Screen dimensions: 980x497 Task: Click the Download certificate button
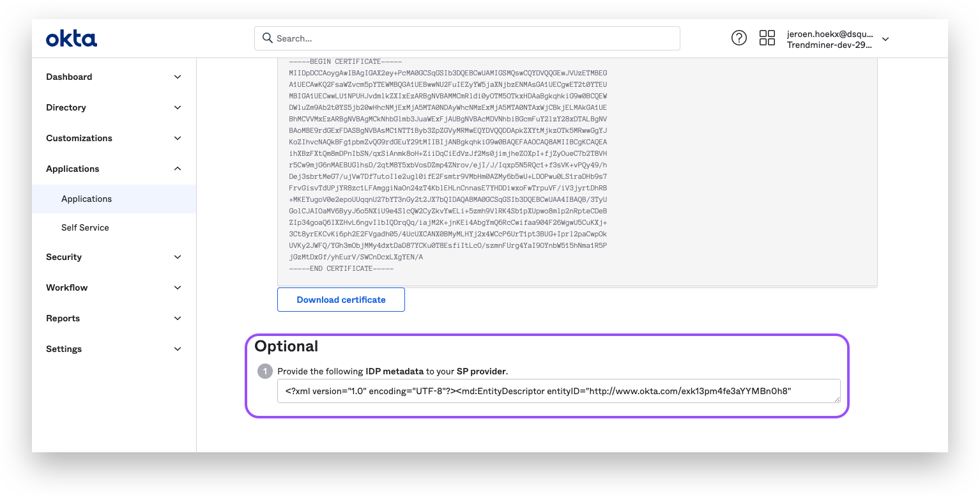click(x=341, y=299)
